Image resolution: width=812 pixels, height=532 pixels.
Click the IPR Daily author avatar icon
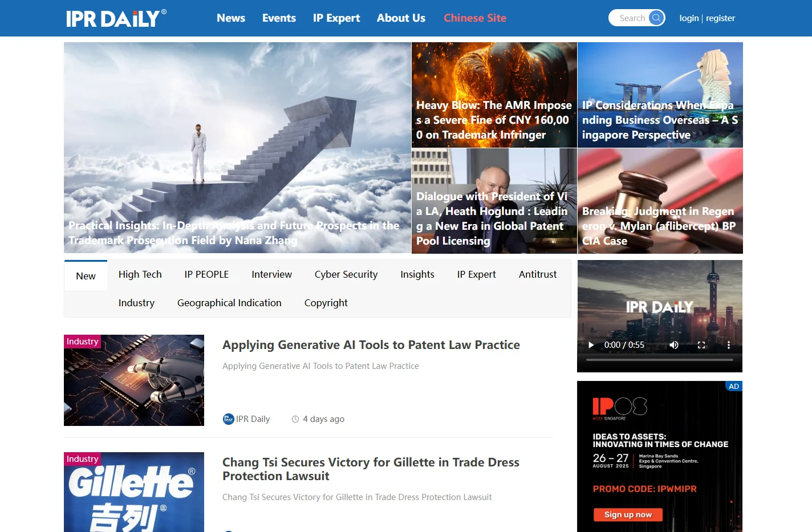[x=228, y=419]
